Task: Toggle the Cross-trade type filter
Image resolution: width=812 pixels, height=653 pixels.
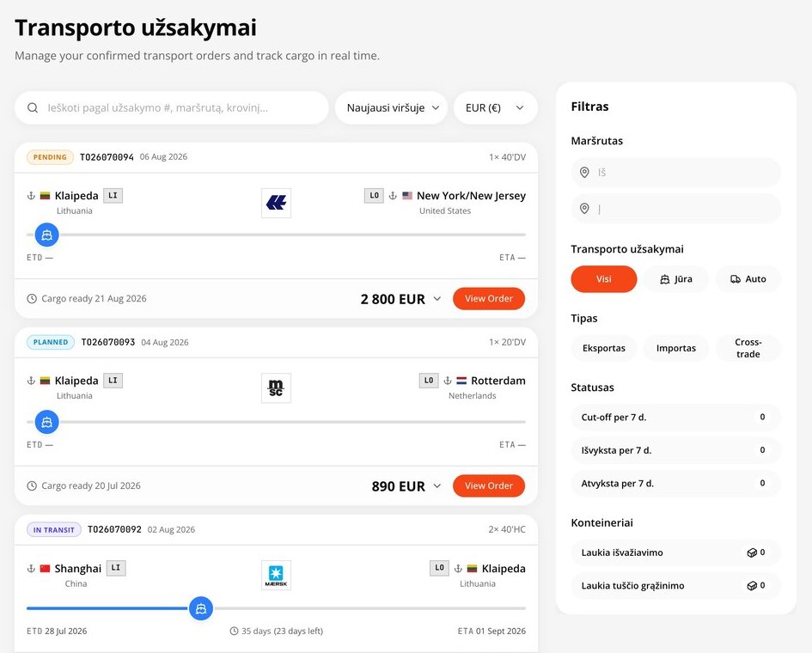Action: pyautogui.click(x=748, y=349)
